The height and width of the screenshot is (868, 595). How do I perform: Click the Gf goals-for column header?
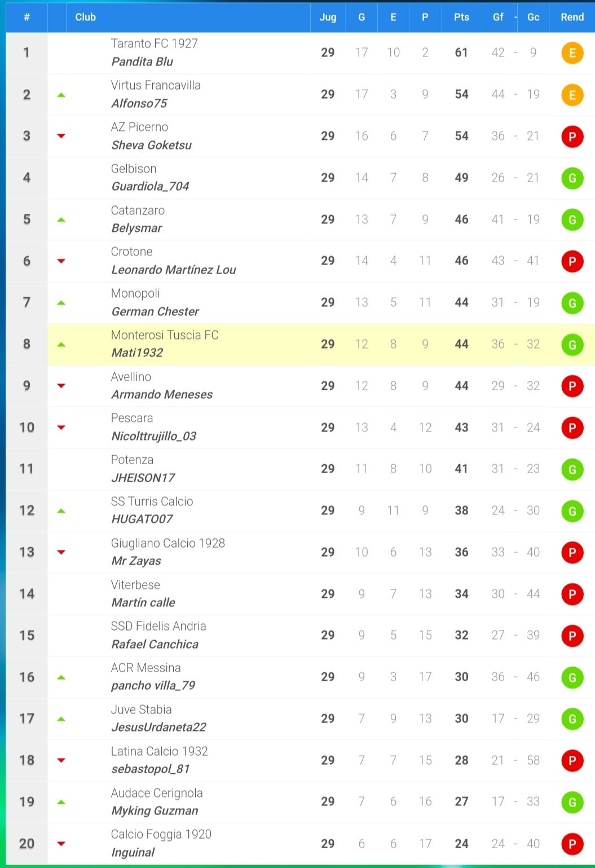pyautogui.click(x=498, y=17)
